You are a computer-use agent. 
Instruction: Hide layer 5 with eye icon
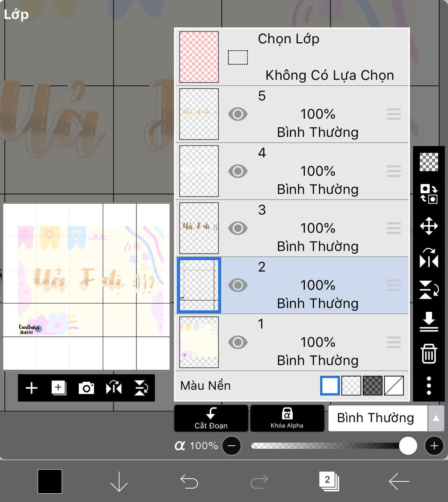click(x=238, y=114)
